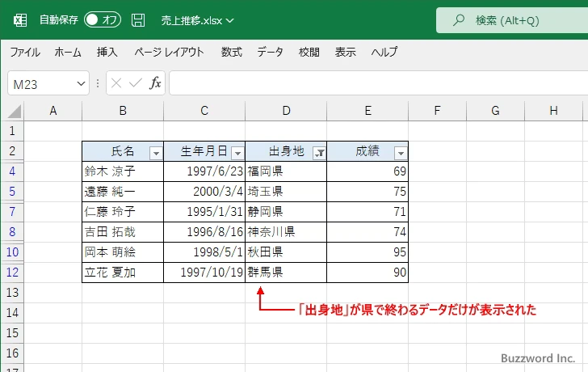Click score cell 90

(367, 273)
